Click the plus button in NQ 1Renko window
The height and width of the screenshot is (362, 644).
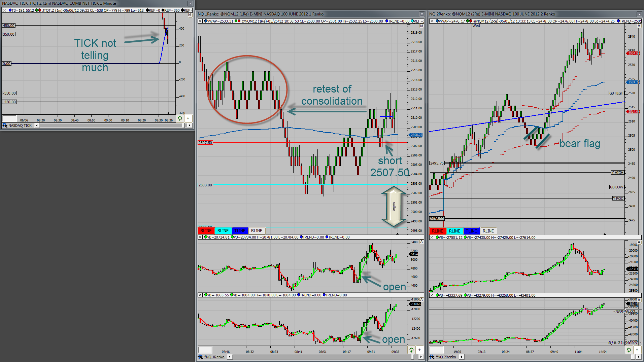[419, 350]
